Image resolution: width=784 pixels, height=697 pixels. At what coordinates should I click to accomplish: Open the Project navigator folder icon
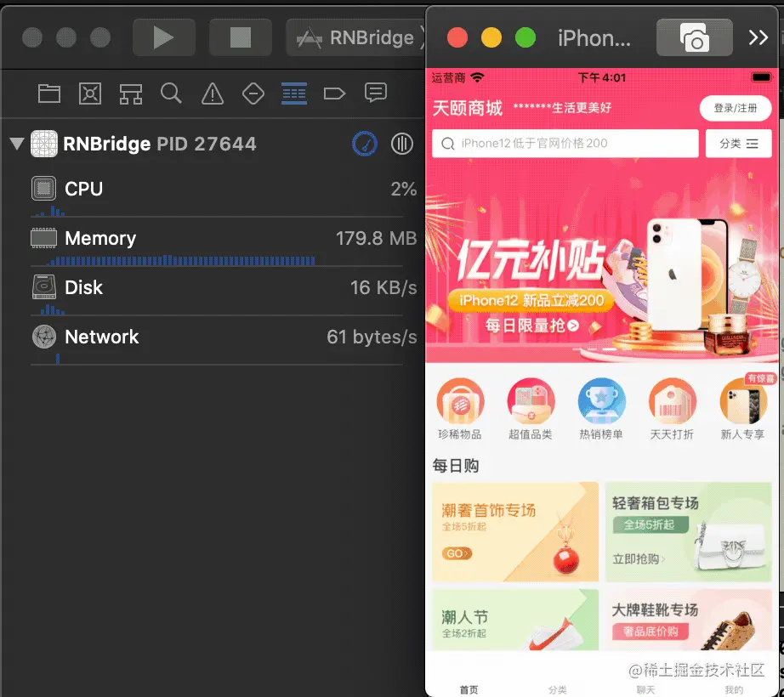pyautogui.click(x=49, y=93)
